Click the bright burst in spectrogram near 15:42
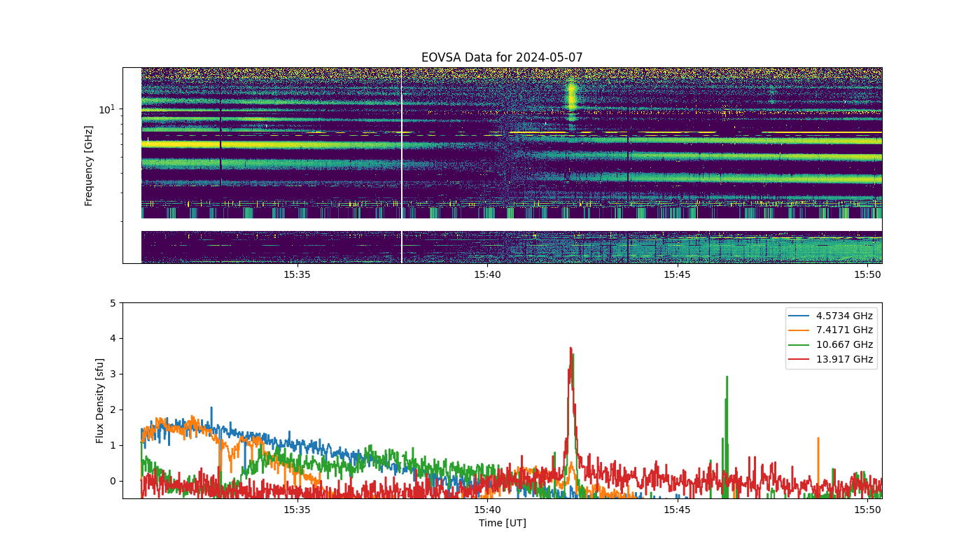The width and height of the screenshot is (980, 560). click(572, 98)
